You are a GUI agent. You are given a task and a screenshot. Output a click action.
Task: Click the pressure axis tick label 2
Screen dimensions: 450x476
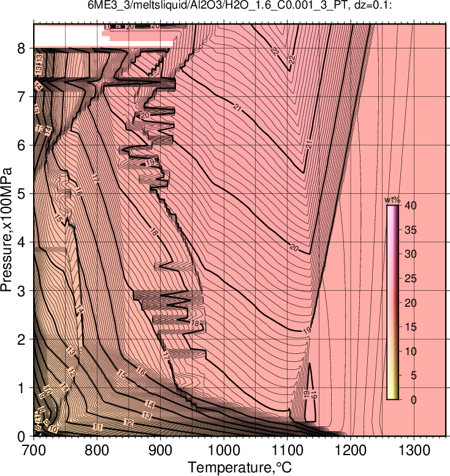(x=21, y=339)
